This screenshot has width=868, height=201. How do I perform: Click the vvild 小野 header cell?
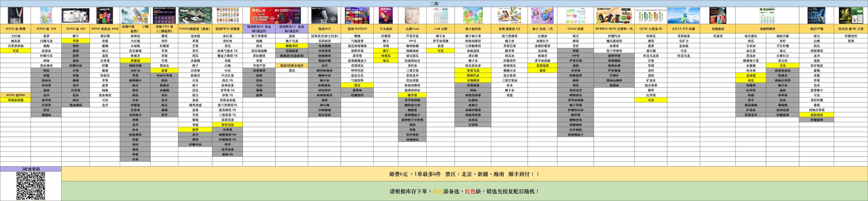[441, 29]
